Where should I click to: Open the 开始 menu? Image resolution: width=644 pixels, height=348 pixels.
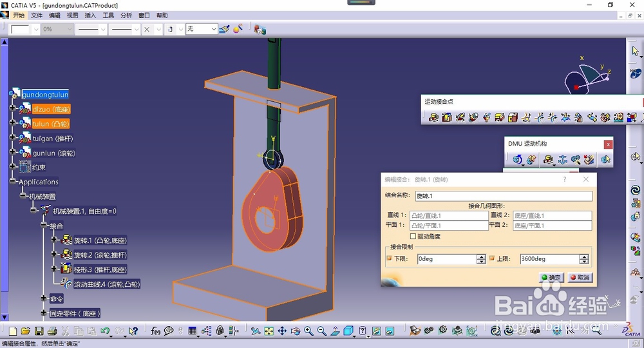(x=19, y=15)
